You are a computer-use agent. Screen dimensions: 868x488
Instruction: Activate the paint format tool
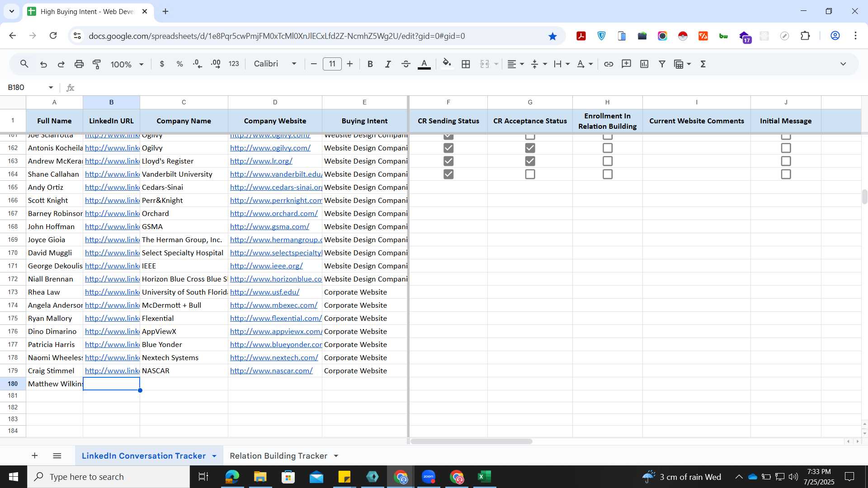click(x=97, y=64)
